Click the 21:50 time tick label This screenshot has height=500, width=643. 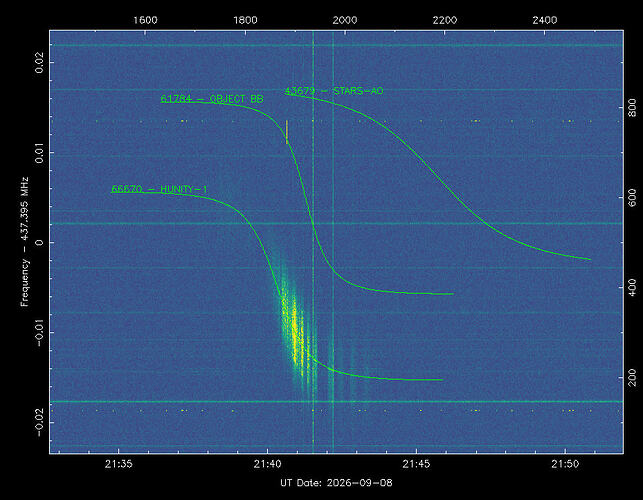[565, 464]
